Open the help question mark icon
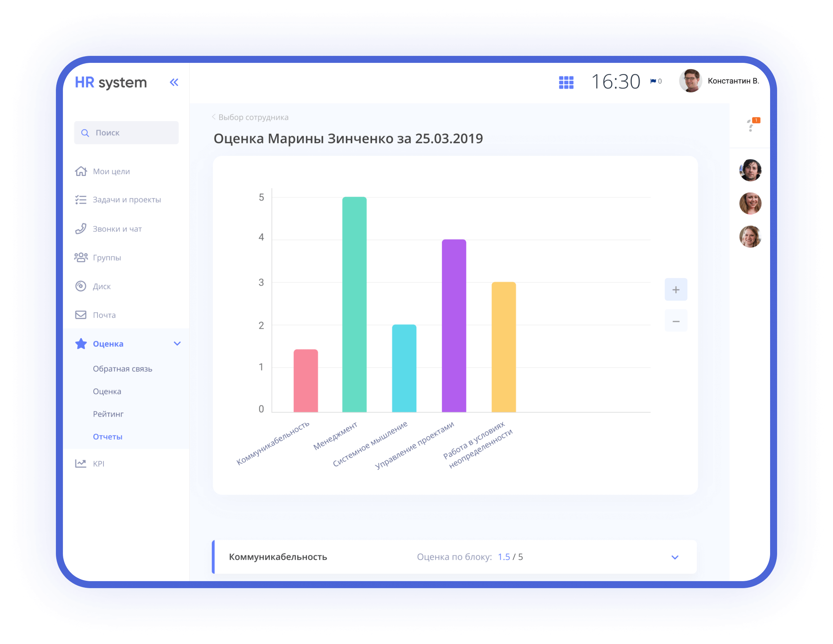Image resolution: width=833 pixels, height=644 pixels. click(x=751, y=125)
